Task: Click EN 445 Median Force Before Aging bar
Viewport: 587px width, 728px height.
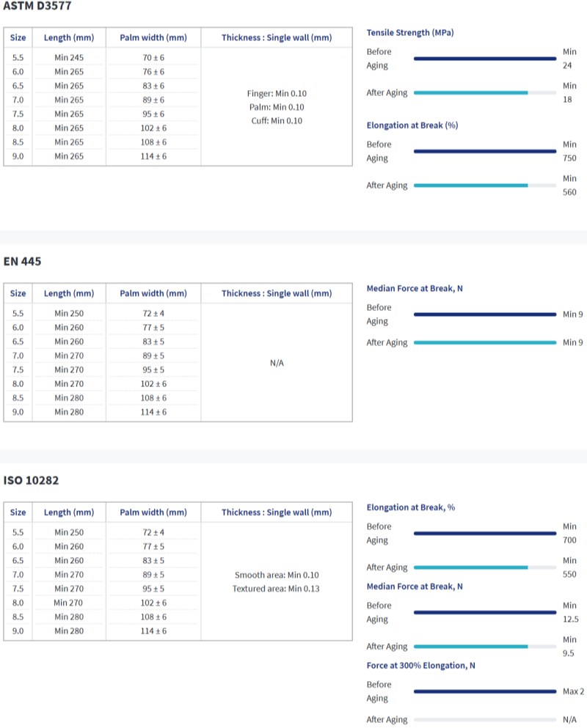Action: click(484, 315)
